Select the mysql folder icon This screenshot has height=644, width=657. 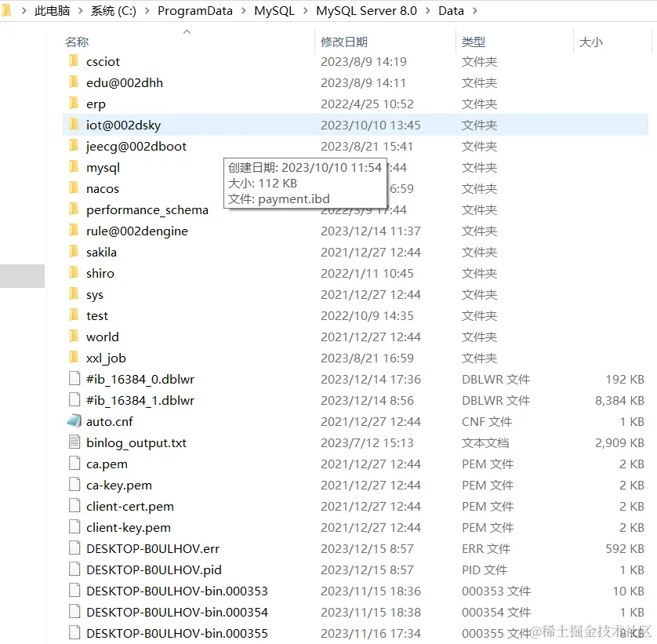[x=74, y=167]
